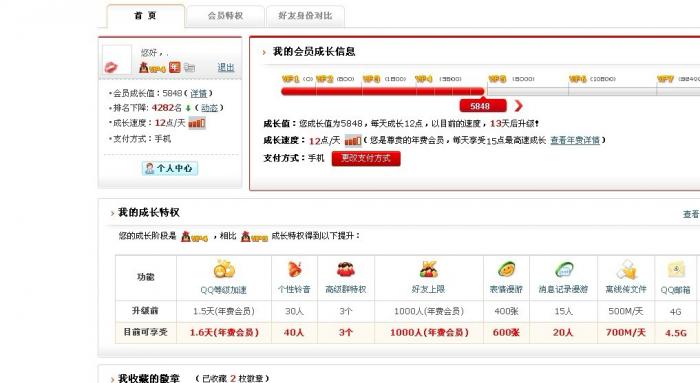Click the red chevron beside 5848
Image resolution: width=700 pixels, height=383 pixels.
pyautogui.click(x=518, y=106)
